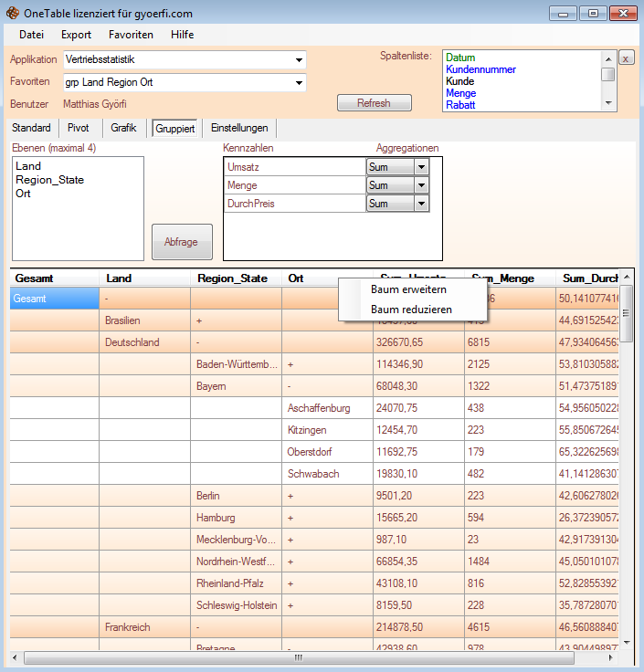The width and height of the screenshot is (644, 672).
Task: Open the Datei menu
Action: tap(31, 35)
